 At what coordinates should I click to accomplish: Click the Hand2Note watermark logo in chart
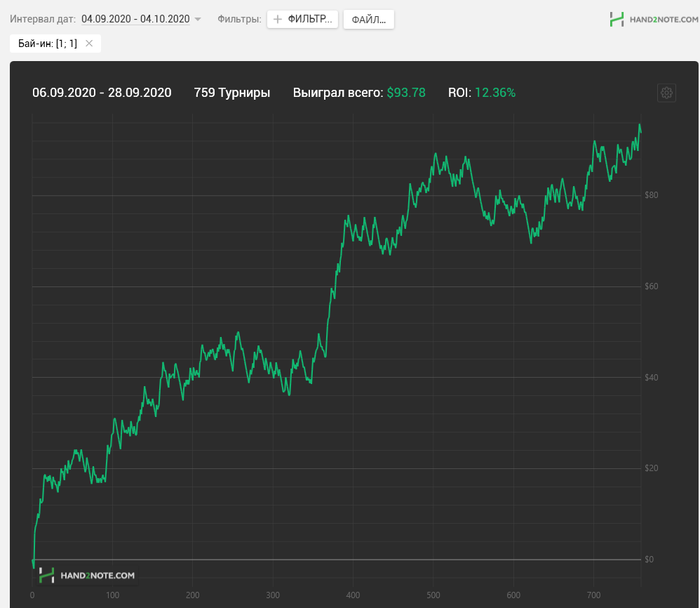pos(87,575)
